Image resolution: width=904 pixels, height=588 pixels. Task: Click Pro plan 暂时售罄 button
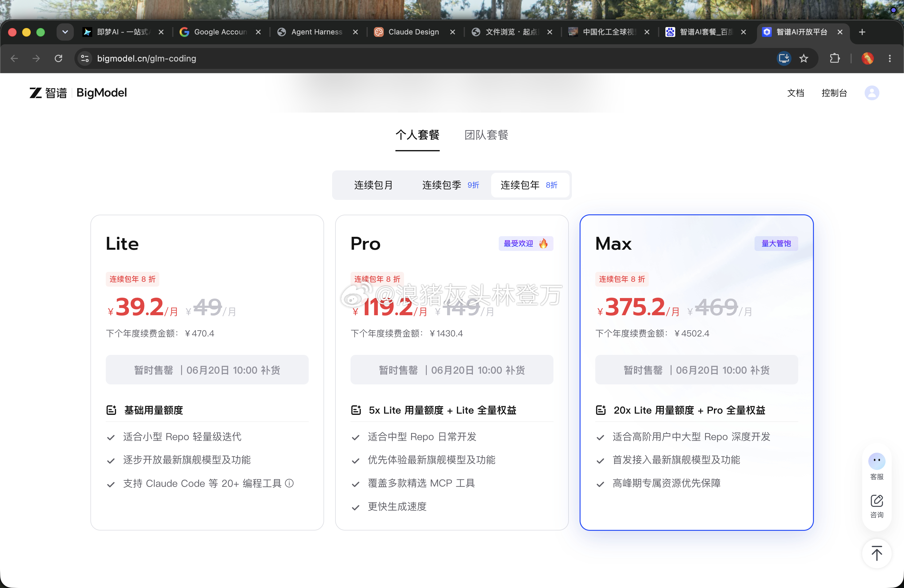tap(452, 370)
